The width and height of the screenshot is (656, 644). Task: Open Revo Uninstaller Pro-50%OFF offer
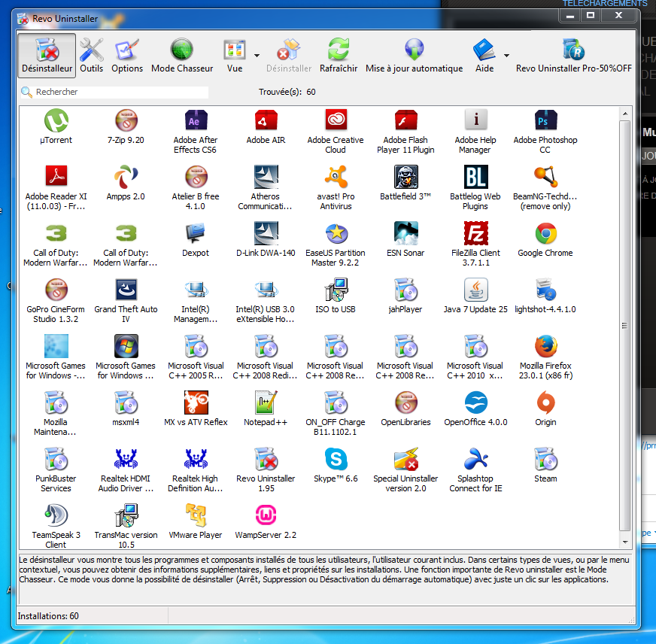click(x=573, y=56)
